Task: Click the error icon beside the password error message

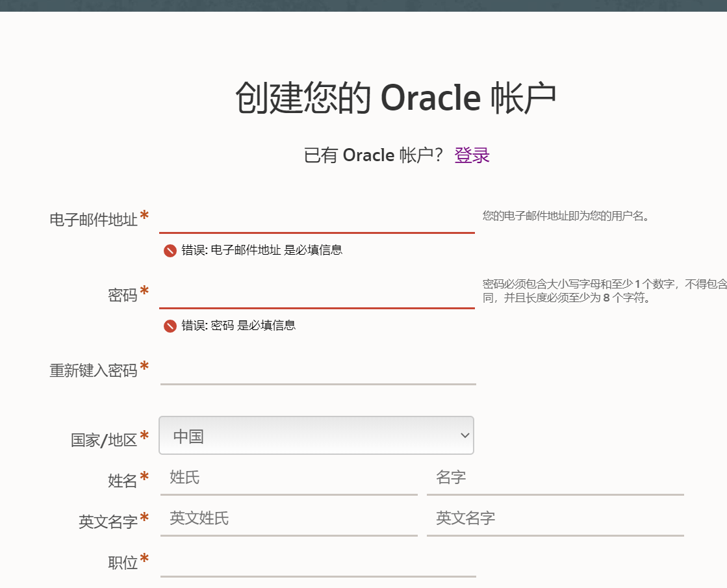Action: [x=169, y=326]
